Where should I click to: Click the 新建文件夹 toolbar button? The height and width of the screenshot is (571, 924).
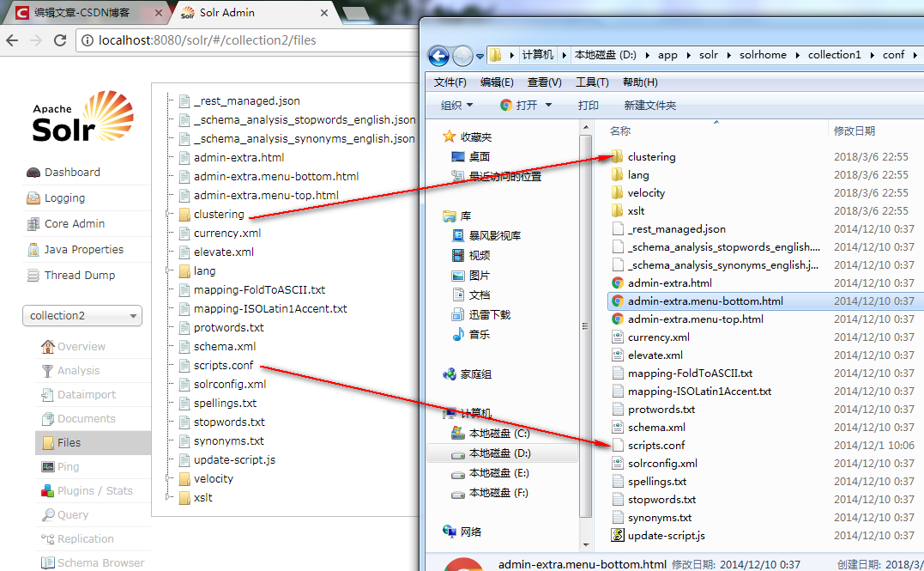[650, 105]
